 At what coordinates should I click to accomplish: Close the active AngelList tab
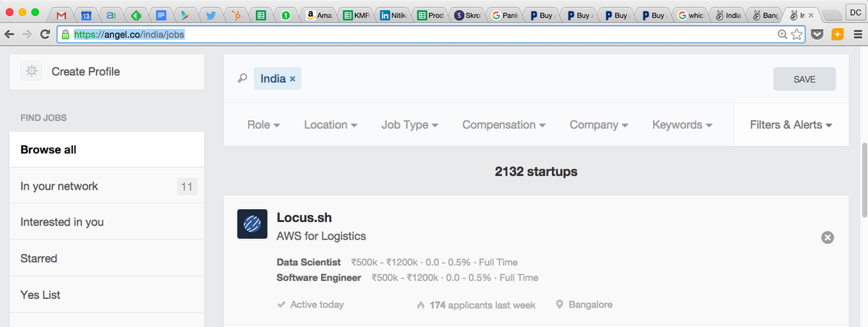[811, 14]
